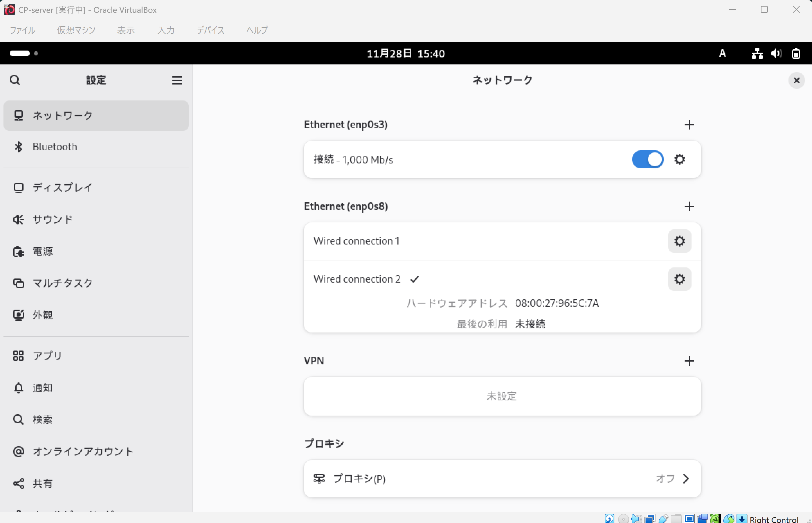Open the GNOME system status network icon
812x523 pixels.
point(757,54)
